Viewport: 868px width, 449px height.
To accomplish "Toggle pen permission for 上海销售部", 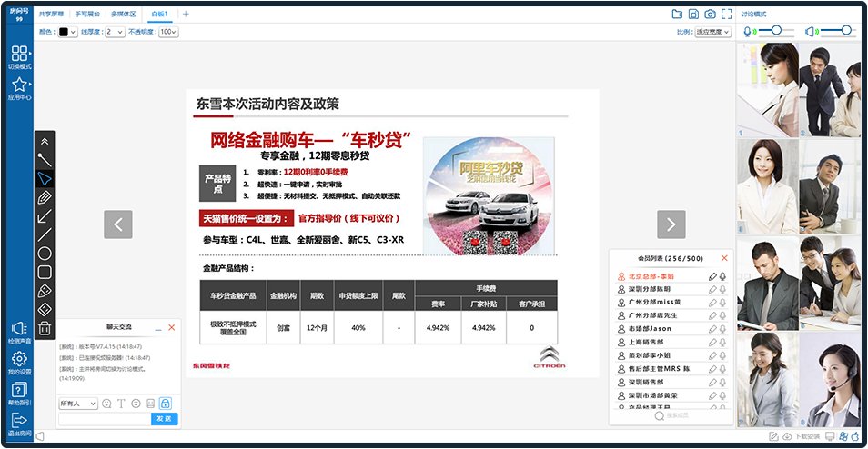I will click(712, 343).
